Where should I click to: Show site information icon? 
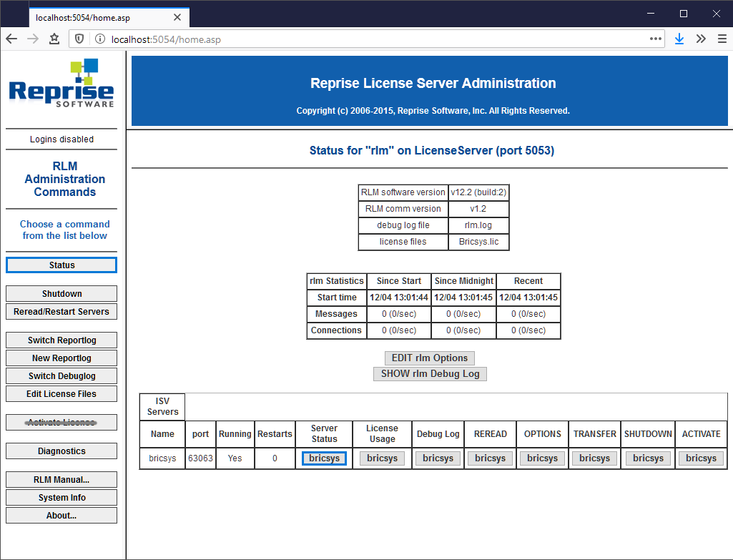coord(100,39)
